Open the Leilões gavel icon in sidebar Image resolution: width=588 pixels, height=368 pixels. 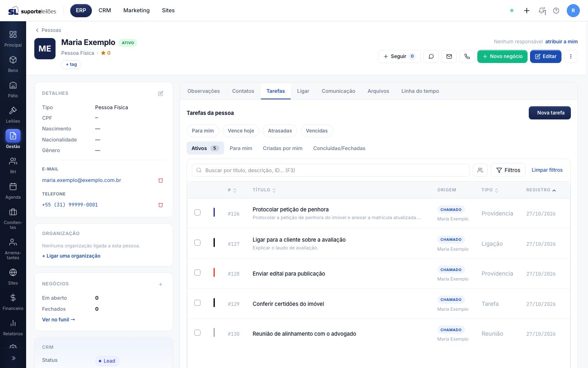point(13,110)
